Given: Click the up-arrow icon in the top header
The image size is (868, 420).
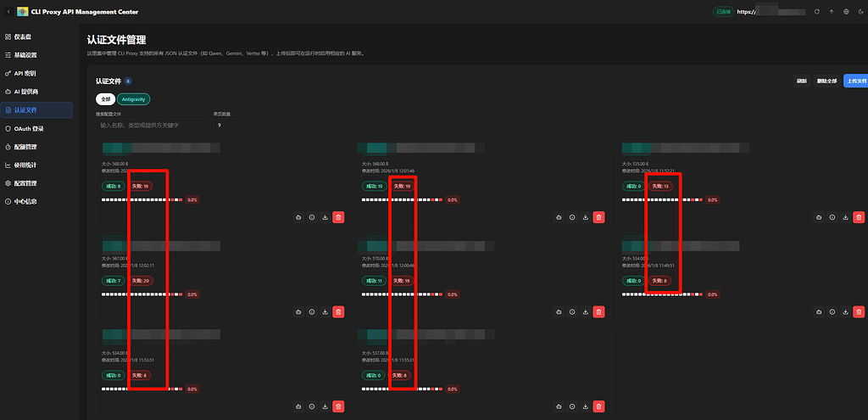Looking at the screenshot, I should (832, 12).
